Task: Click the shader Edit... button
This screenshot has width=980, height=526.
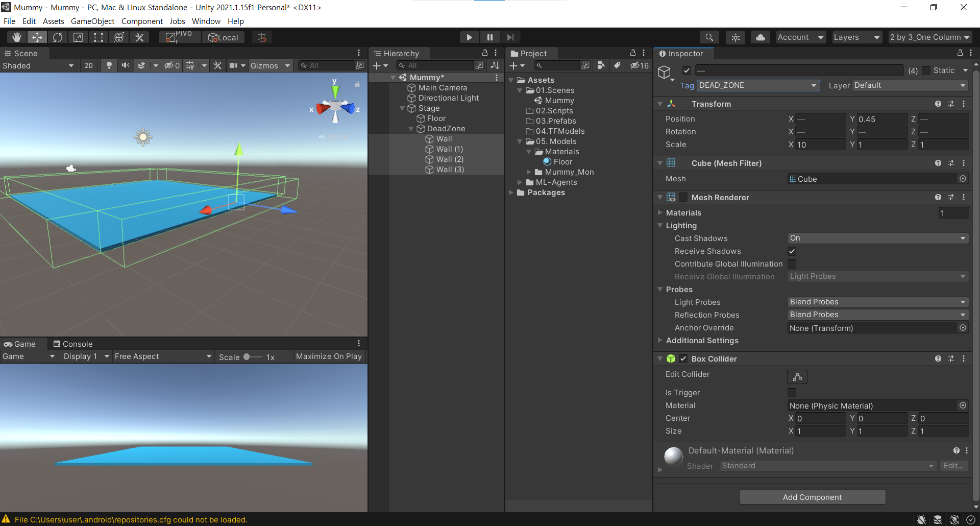Action: (x=953, y=466)
